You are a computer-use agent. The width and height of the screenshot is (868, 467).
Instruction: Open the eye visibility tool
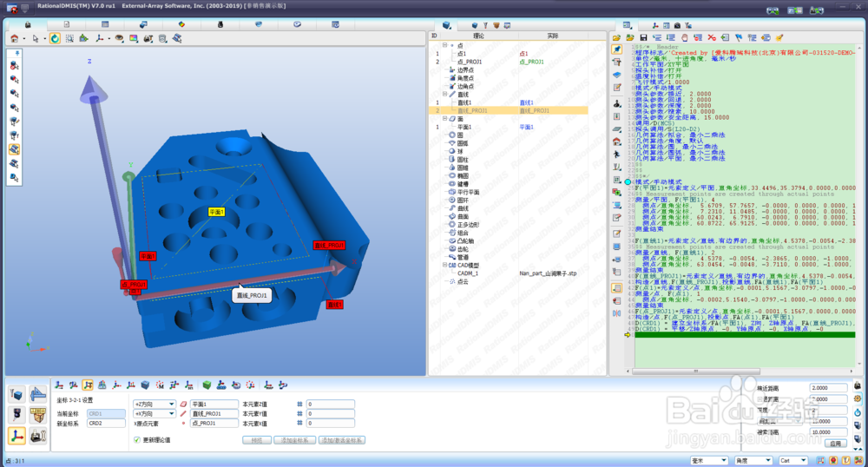pyautogui.click(x=118, y=39)
